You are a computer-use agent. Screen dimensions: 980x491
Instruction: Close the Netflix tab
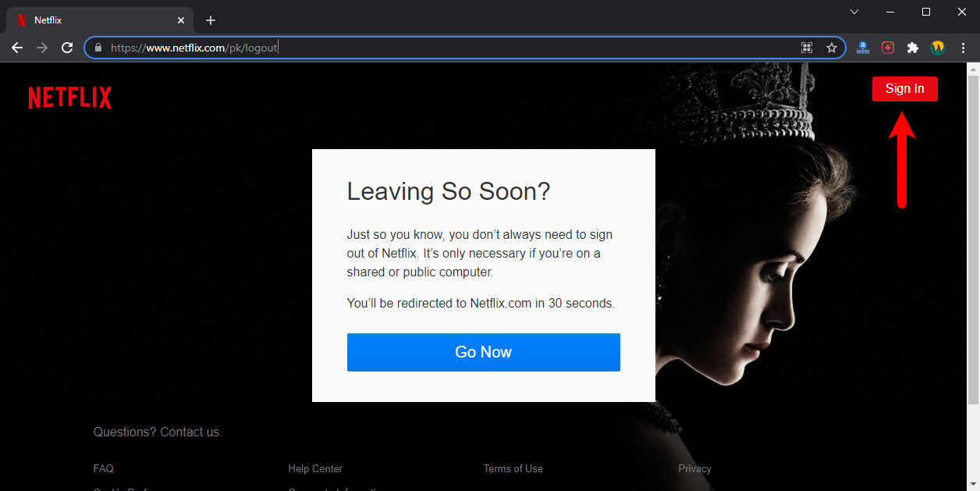181,20
